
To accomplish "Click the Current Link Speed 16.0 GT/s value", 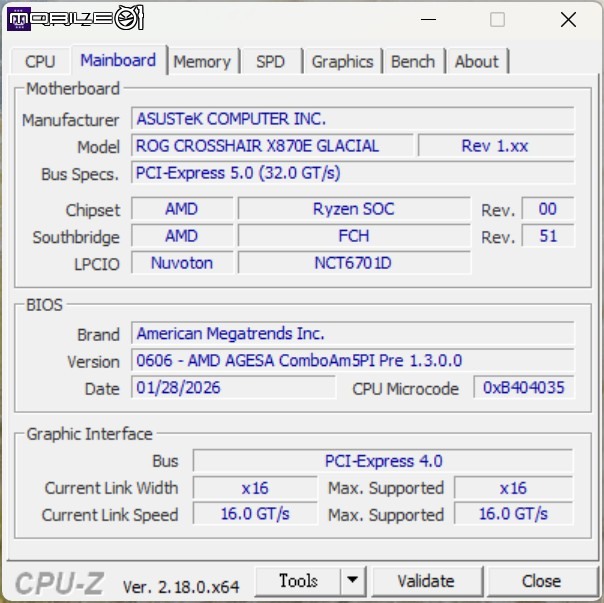I will coord(255,514).
